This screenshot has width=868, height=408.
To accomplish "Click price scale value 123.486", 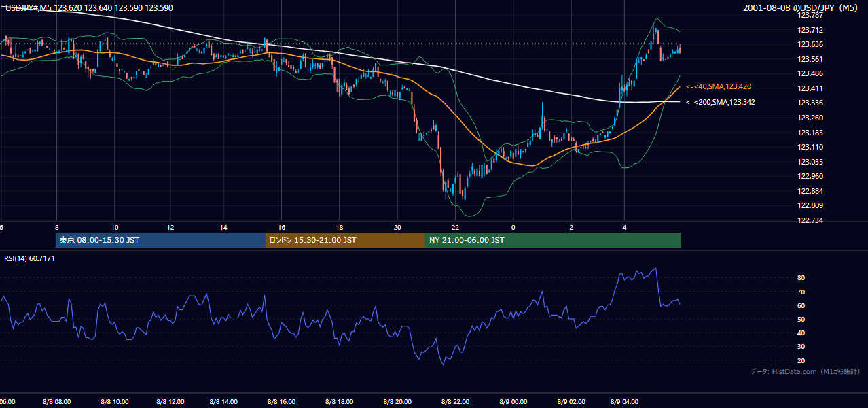I will pos(810,73).
